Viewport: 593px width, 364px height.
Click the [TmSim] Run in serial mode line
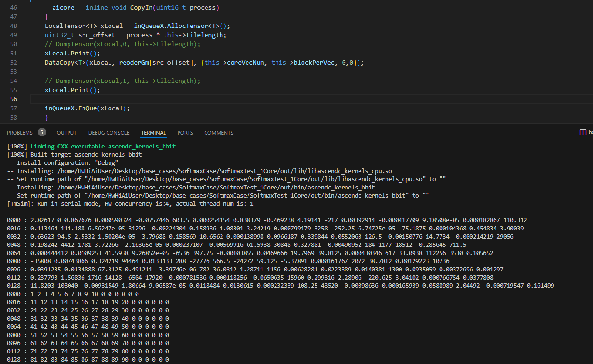[x=130, y=204]
